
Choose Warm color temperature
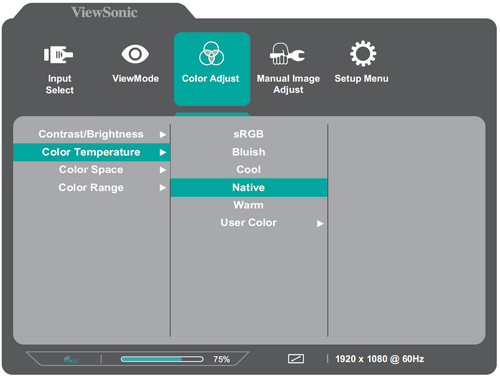click(249, 205)
